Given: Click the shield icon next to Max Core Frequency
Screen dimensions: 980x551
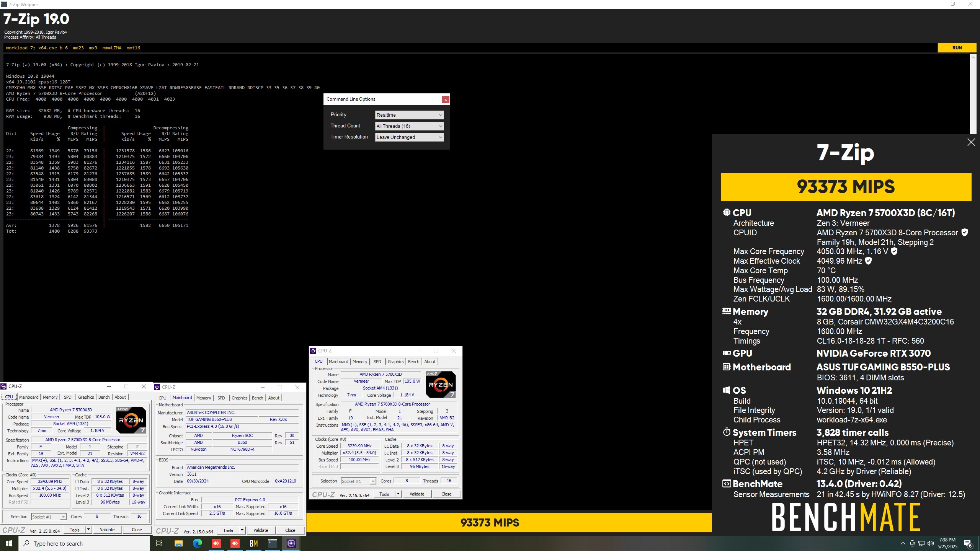Looking at the screenshot, I should click(x=894, y=251).
